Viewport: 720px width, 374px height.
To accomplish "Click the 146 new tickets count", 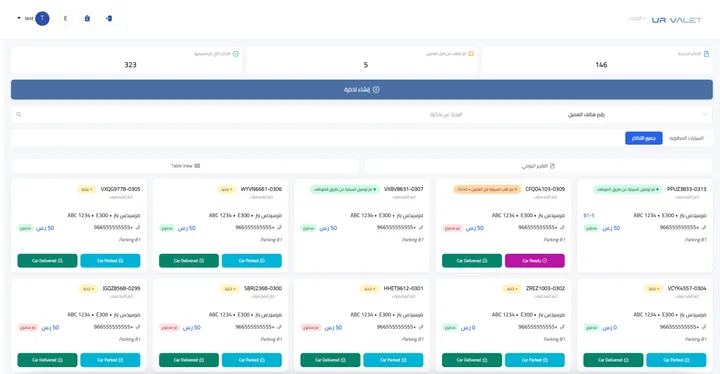I will [601, 65].
